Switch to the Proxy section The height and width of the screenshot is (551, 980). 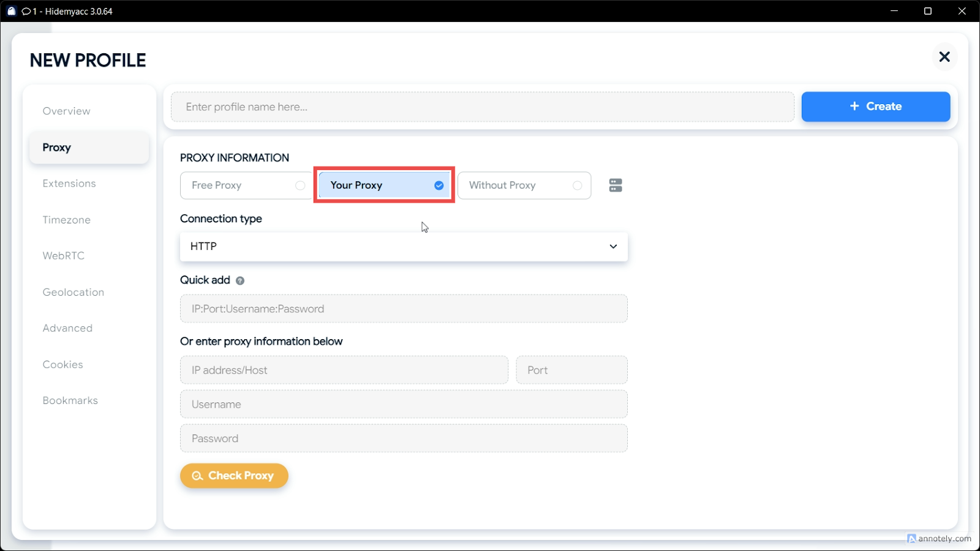(89, 148)
